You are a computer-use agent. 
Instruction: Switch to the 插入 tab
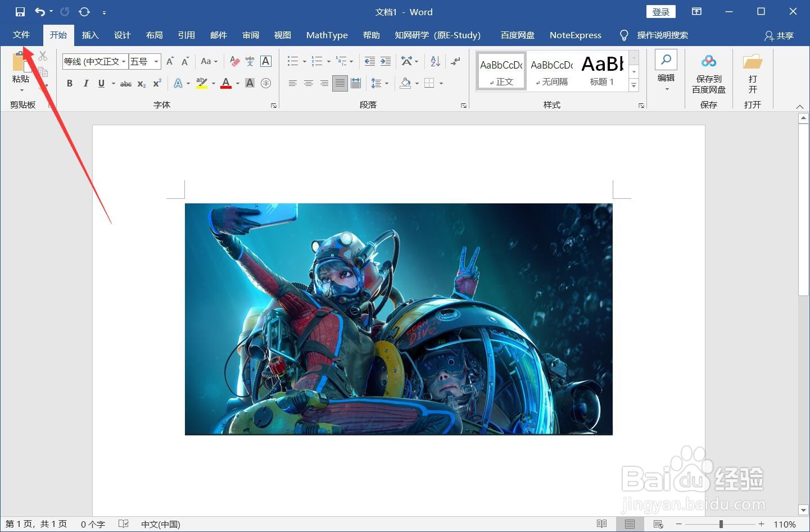(x=90, y=35)
